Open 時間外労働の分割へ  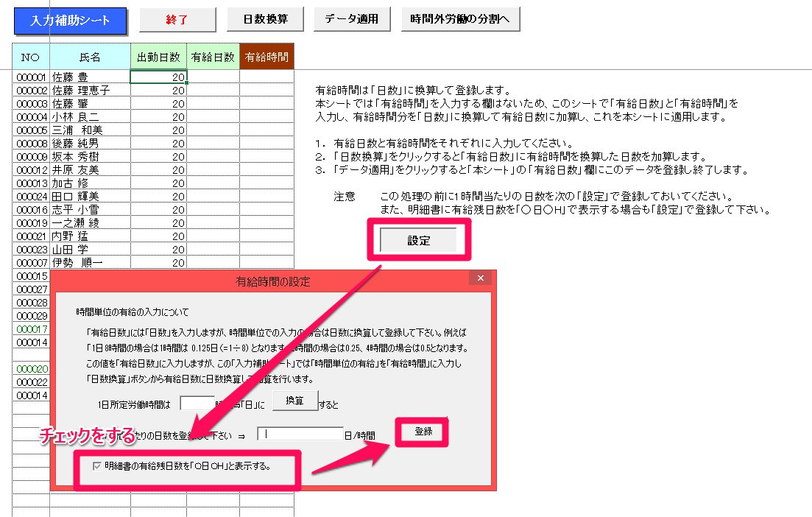[x=460, y=20]
